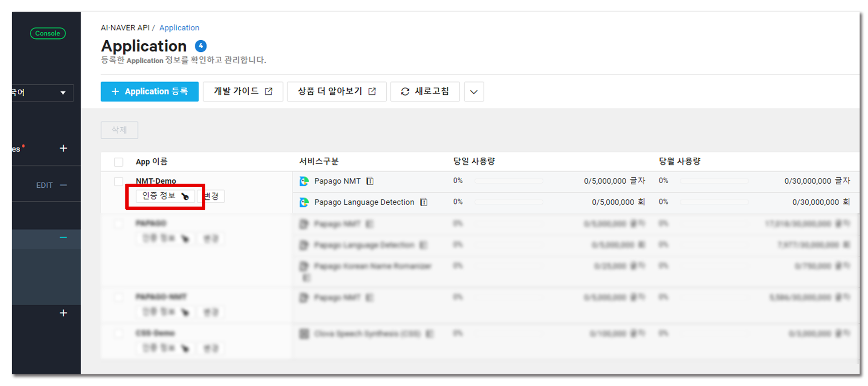This screenshot has height=386, width=868.
Task: Click the Papago NMT monthly usage bar
Action: tap(715, 181)
